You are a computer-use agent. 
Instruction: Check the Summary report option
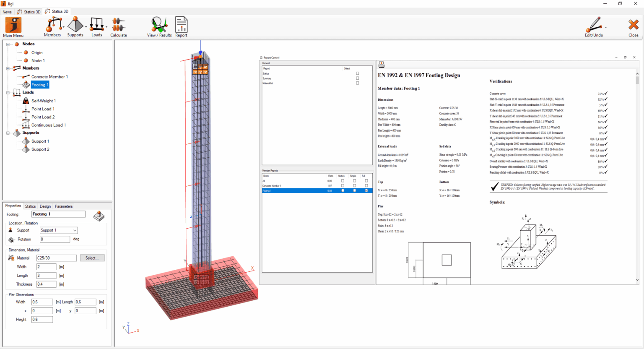pyautogui.click(x=358, y=78)
